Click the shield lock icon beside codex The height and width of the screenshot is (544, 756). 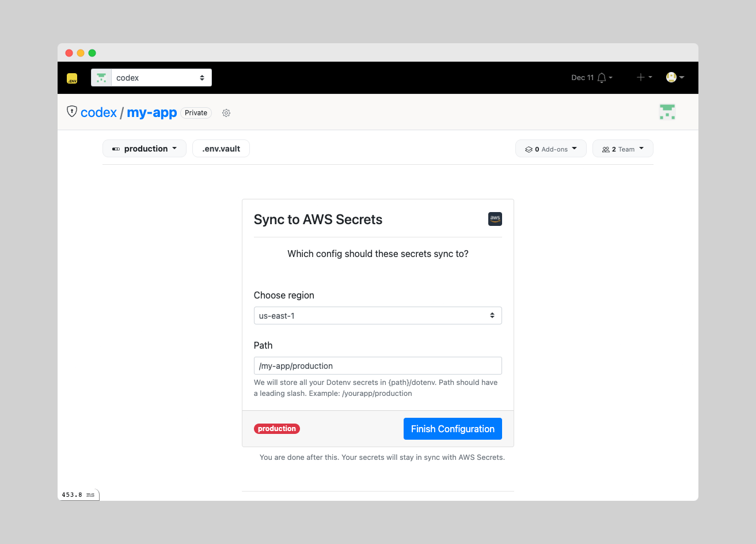[x=72, y=111]
